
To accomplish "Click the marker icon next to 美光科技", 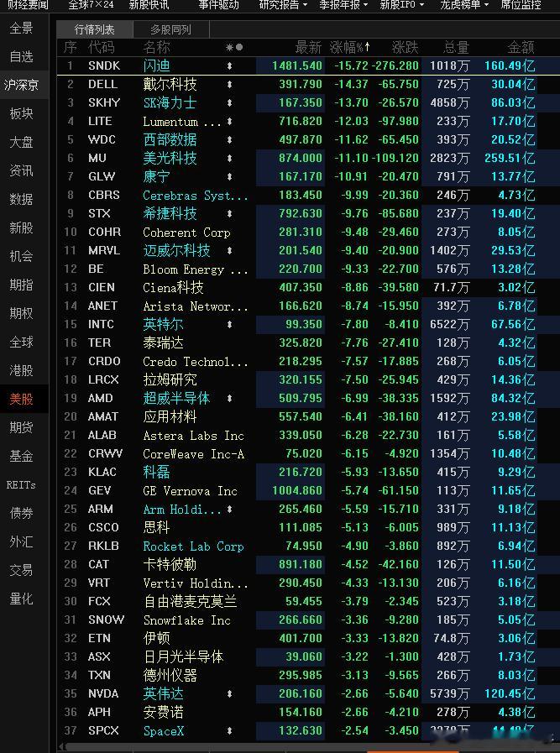I will 229,158.
